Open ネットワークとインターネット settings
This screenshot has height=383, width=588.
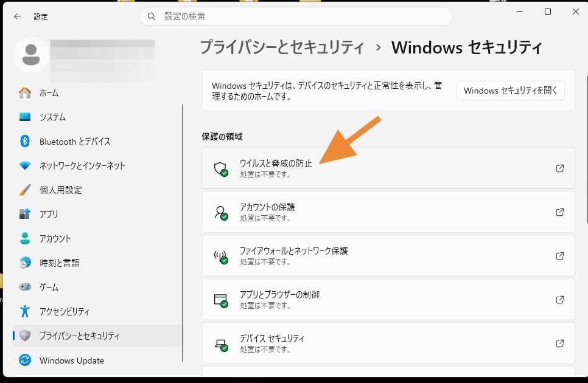coord(97,165)
